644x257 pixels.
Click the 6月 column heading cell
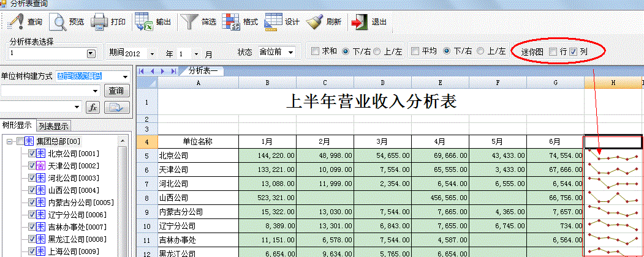555,142
